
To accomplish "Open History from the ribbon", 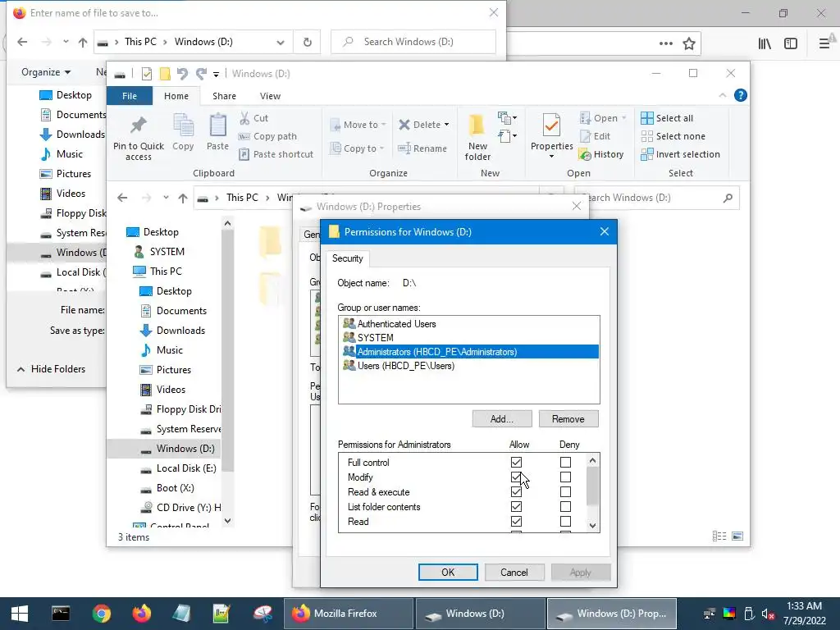I will coord(601,154).
